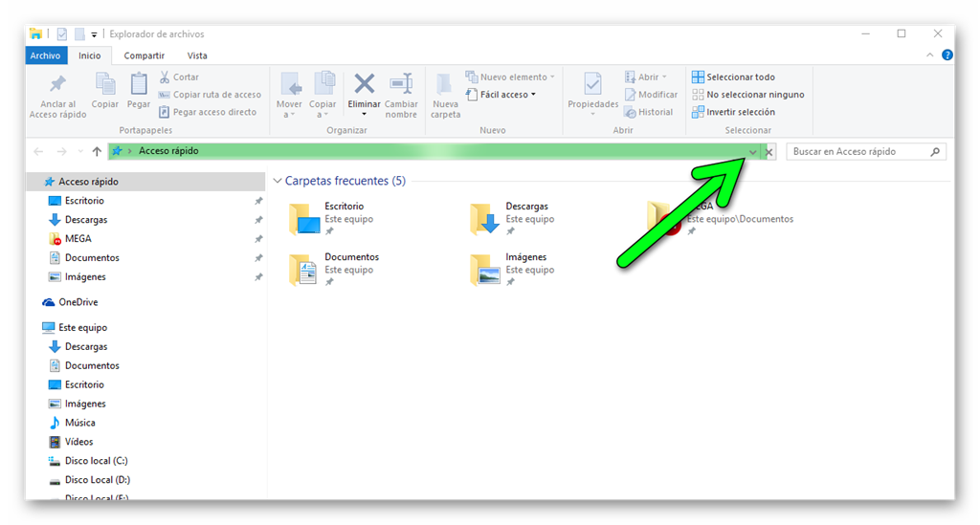The height and width of the screenshot is (525, 980).
Task: Click Anclar al Acceso rápido pin icon
Action: click(x=57, y=83)
